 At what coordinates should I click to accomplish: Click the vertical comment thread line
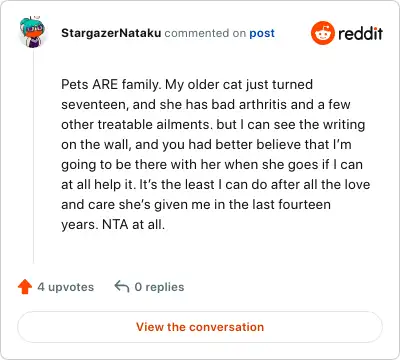click(x=33, y=157)
